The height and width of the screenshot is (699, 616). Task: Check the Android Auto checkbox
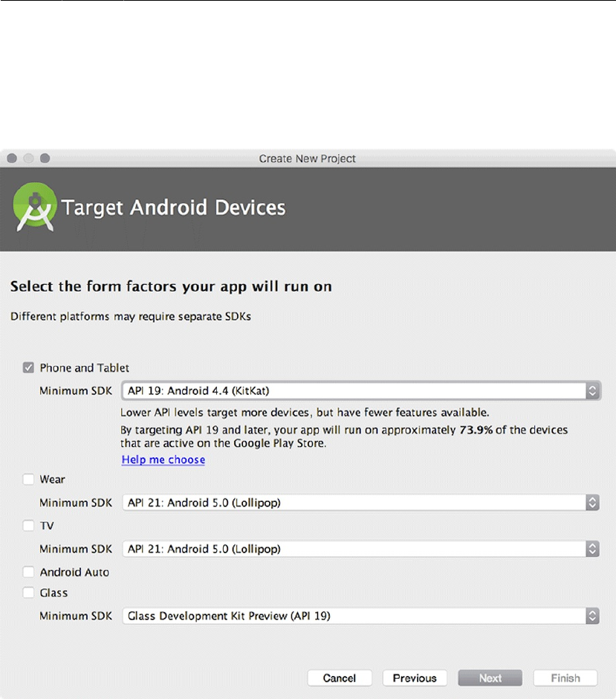[29, 572]
